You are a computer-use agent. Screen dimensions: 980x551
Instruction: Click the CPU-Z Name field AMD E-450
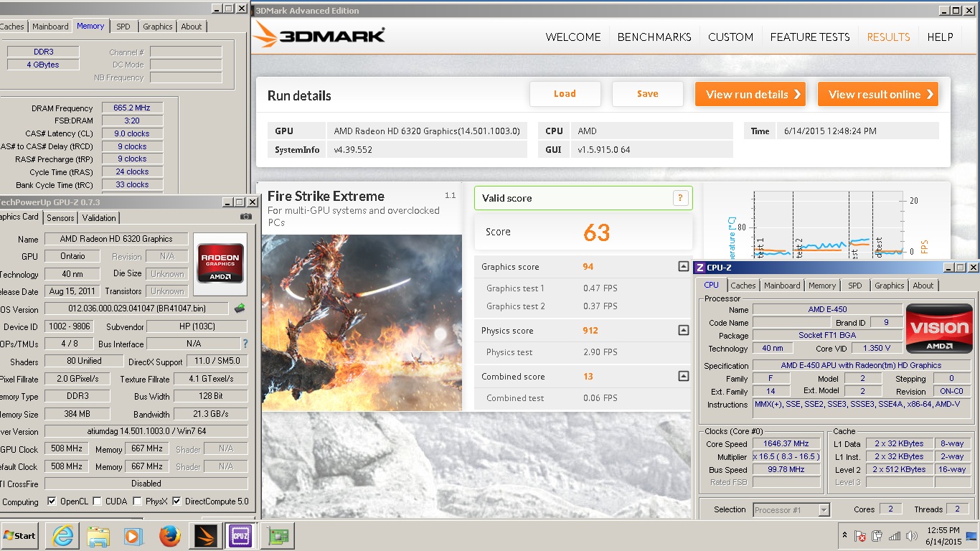coord(827,310)
